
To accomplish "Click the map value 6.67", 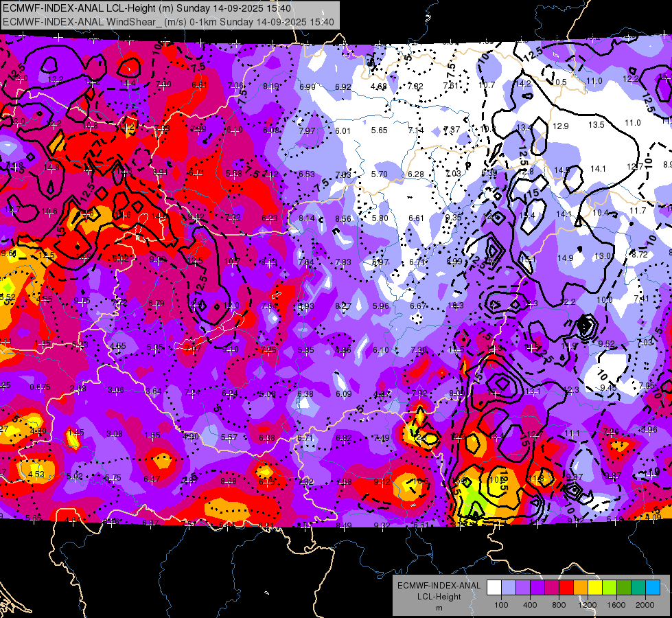I will pyautogui.click(x=418, y=306).
